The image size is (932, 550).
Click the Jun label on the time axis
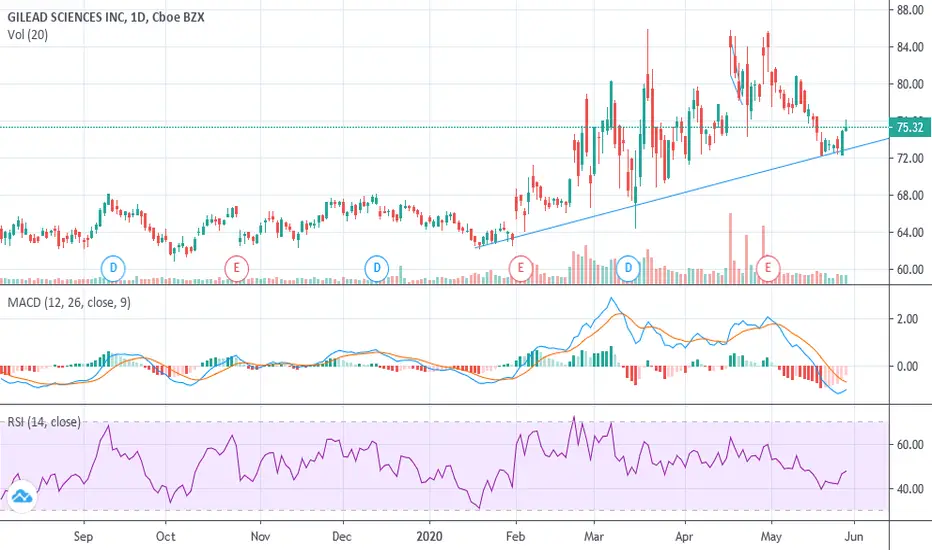pos(854,536)
